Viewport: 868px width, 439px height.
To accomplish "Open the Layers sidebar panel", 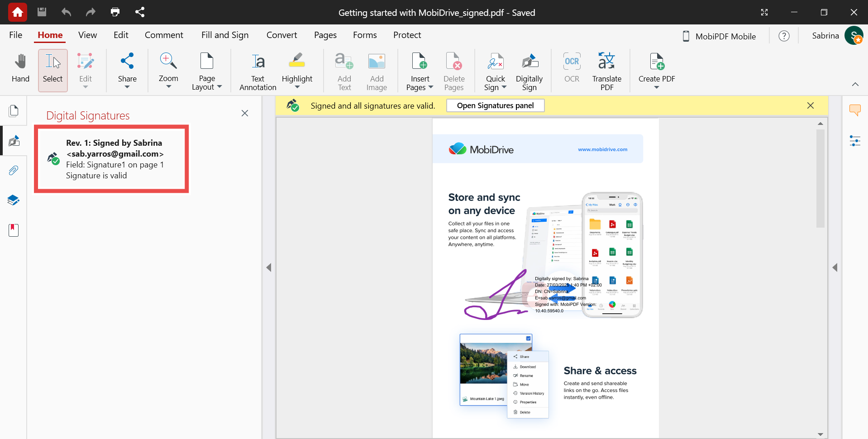I will [x=14, y=200].
